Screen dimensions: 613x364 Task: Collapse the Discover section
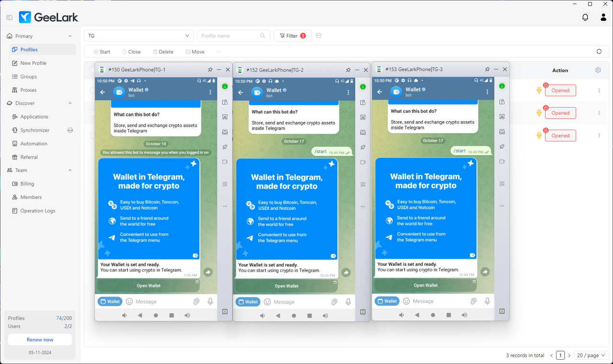(70, 103)
